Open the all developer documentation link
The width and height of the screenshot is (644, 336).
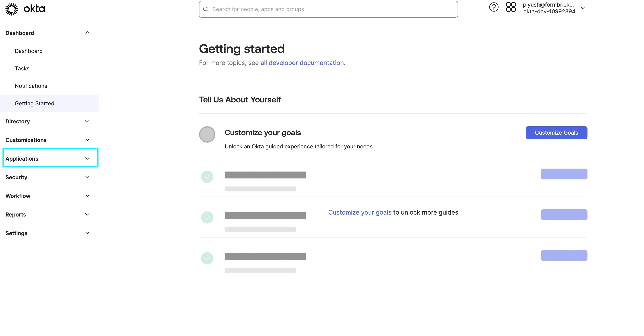(x=303, y=63)
